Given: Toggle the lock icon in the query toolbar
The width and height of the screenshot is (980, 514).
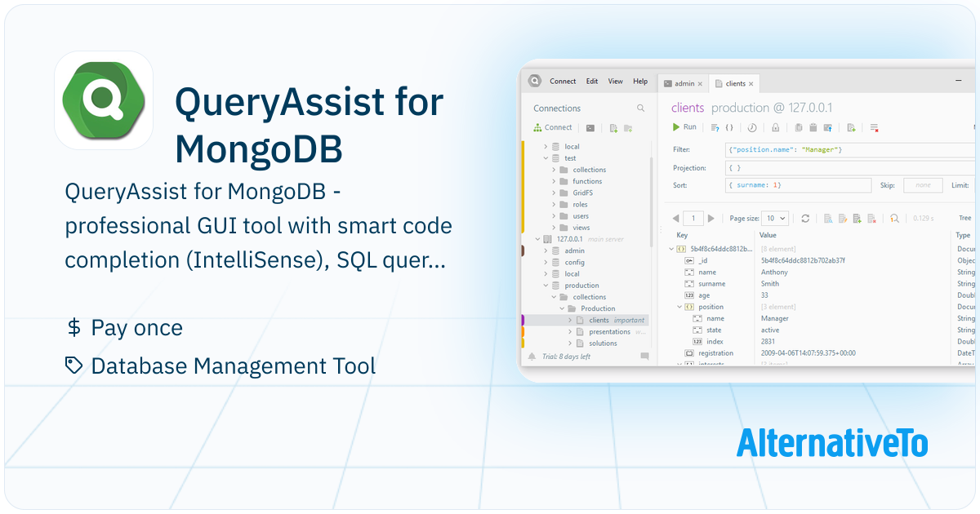Looking at the screenshot, I should tap(775, 128).
